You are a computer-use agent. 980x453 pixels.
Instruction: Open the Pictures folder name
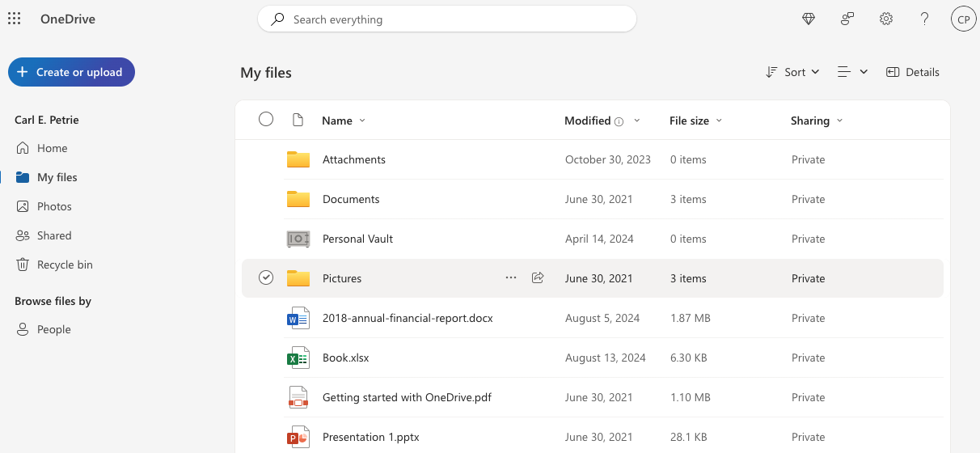[x=342, y=278]
